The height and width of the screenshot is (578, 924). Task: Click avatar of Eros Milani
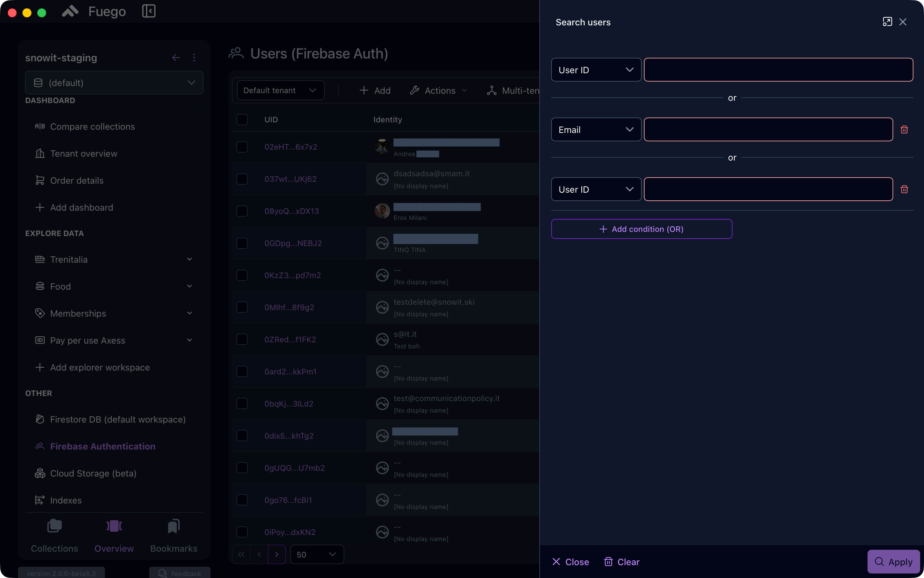(x=382, y=211)
